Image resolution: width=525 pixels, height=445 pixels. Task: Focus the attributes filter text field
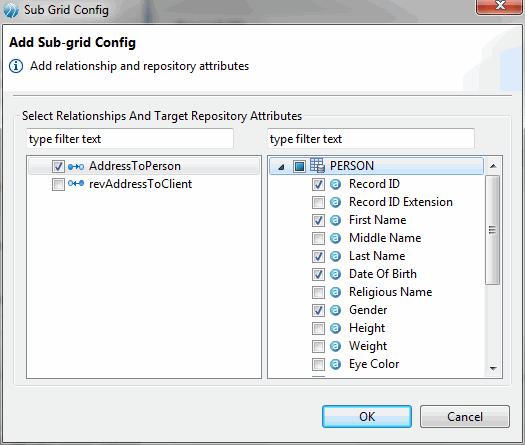[x=371, y=139]
